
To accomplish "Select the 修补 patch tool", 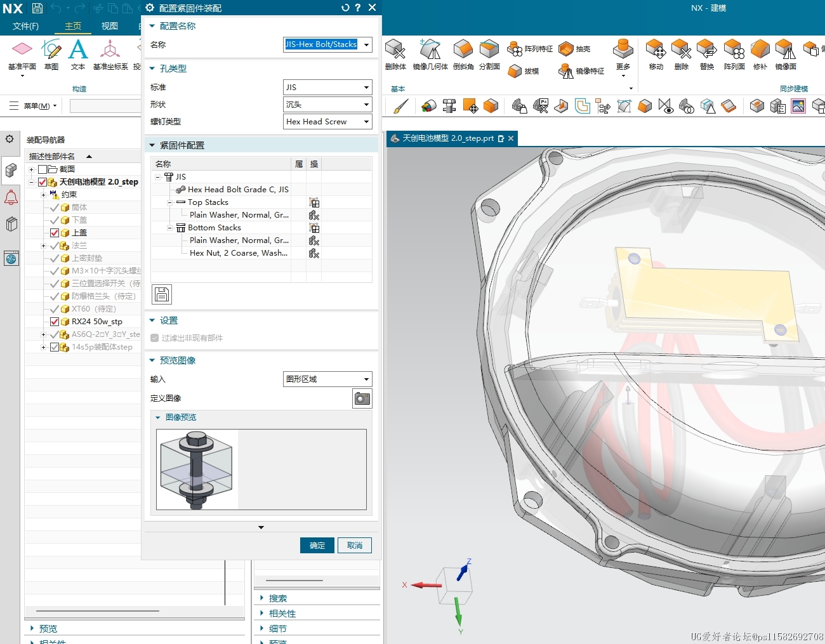I will 760,55.
